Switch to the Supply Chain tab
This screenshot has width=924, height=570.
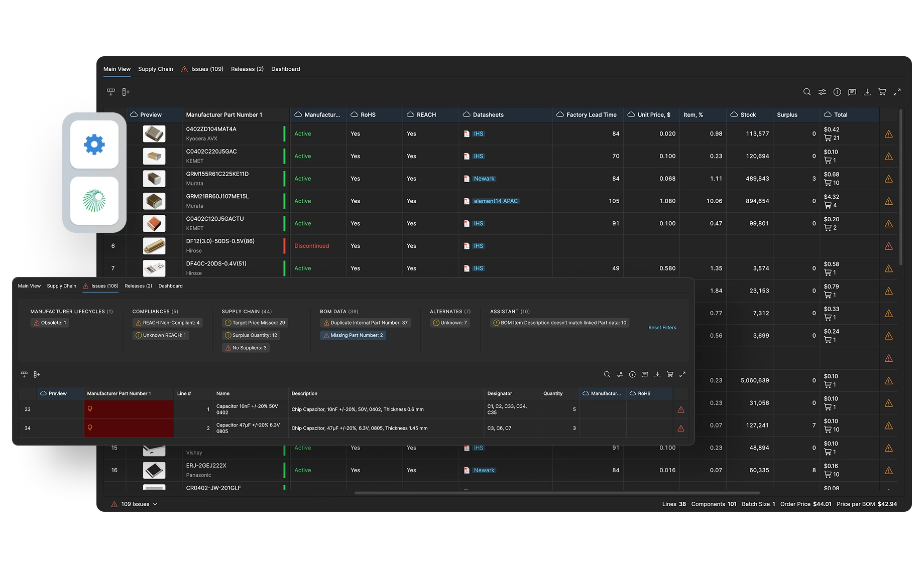click(x=156, y=69)
